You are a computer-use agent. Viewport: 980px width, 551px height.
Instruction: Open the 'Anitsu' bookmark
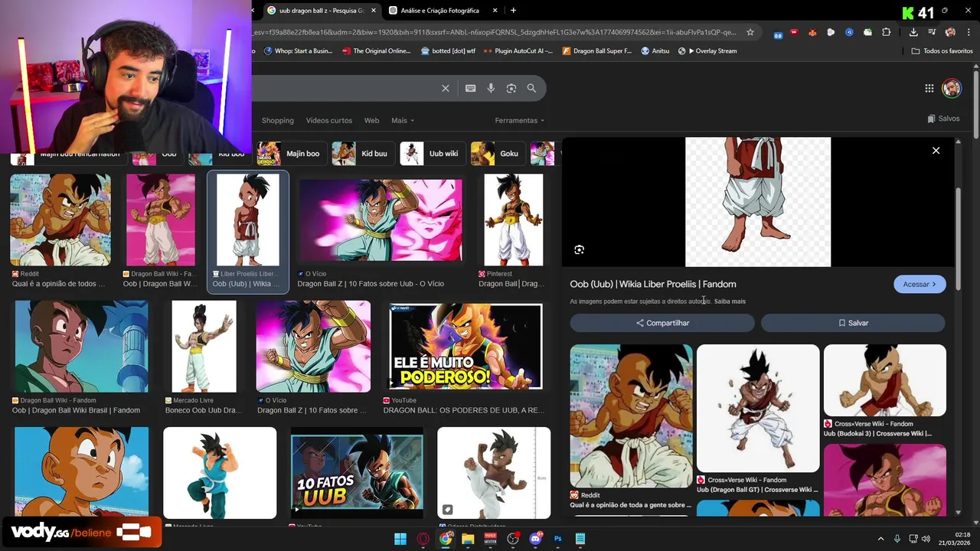[655, 51]
